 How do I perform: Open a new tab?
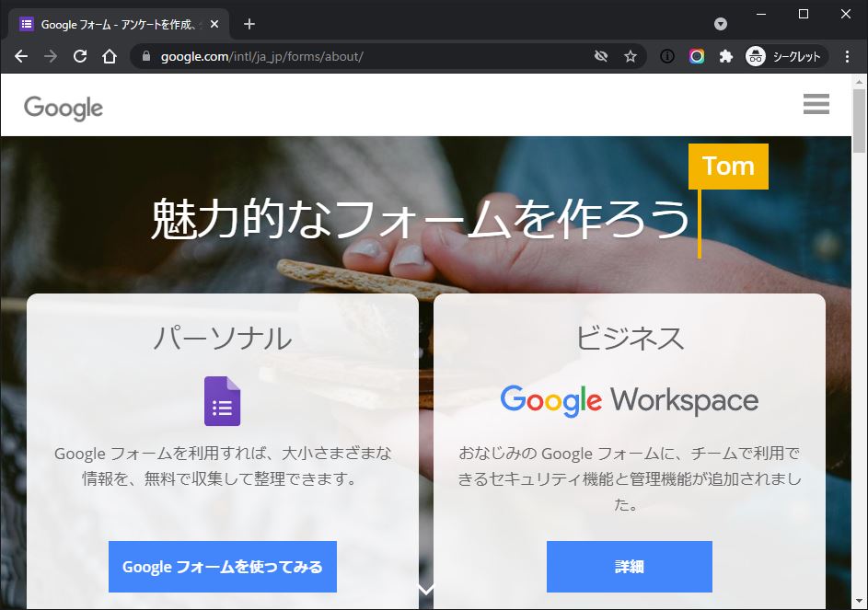249,24
